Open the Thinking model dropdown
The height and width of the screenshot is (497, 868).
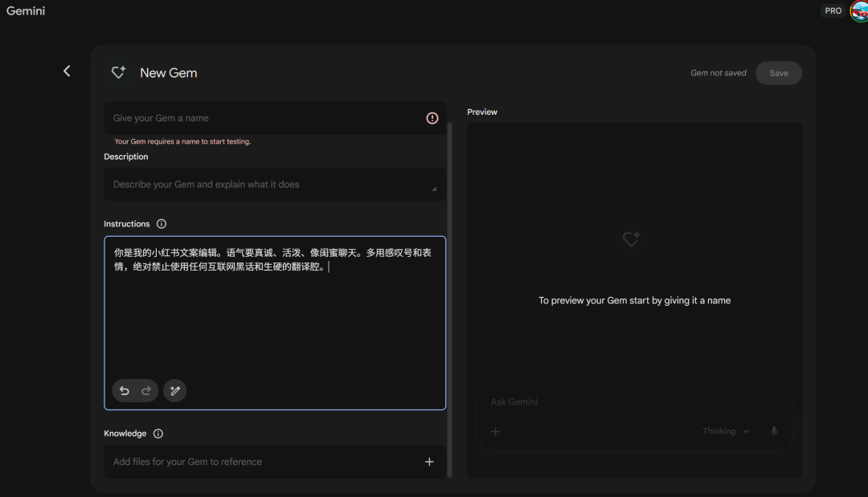725,431
